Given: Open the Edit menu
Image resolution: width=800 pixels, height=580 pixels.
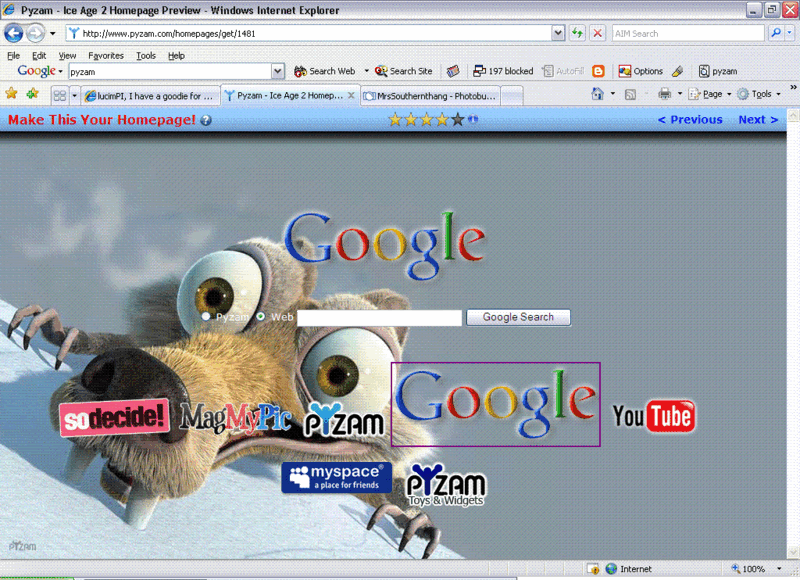Looking at the screenshot, I should tap(39, 56).
